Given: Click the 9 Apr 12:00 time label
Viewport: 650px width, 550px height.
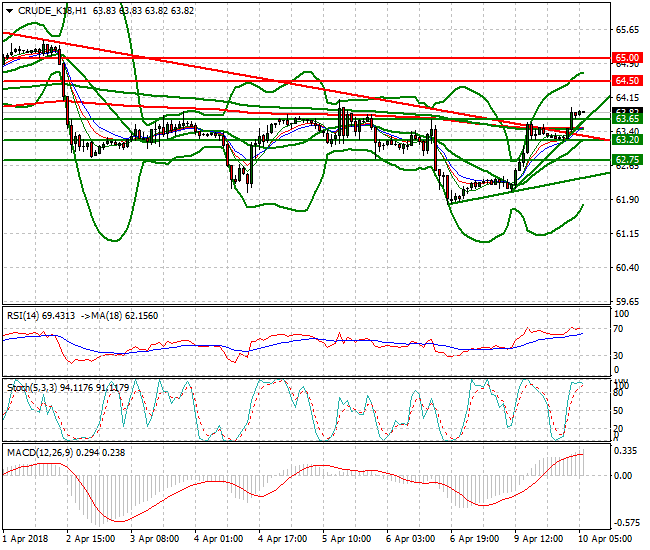Looking at the screenshot, I should tap(538, 539).
